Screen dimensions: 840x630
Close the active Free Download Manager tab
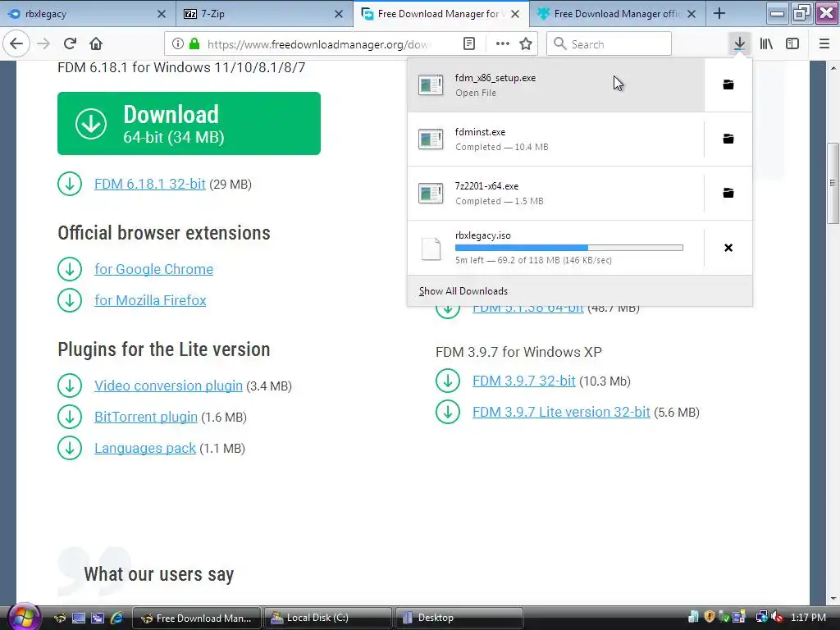515,14
